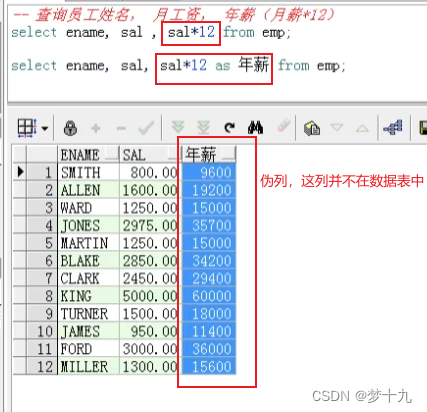
Task: Click salary cell 800.00
Action: tap(149, 172)
